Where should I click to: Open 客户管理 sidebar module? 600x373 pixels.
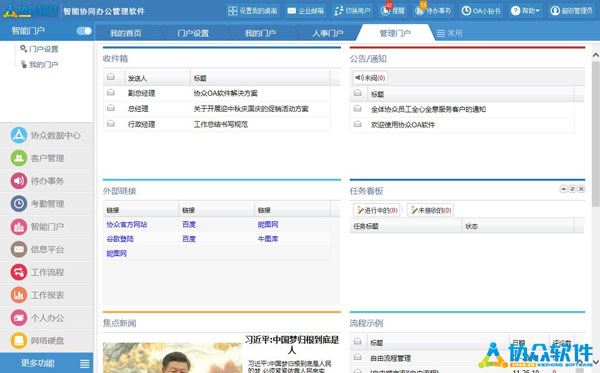click(x=46, y=158)
